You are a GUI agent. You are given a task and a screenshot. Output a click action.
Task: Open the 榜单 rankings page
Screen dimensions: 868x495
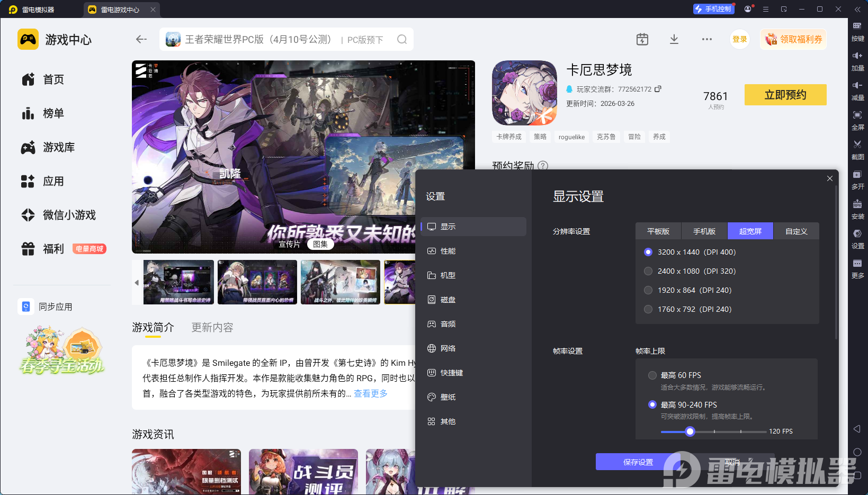point(43,113)
